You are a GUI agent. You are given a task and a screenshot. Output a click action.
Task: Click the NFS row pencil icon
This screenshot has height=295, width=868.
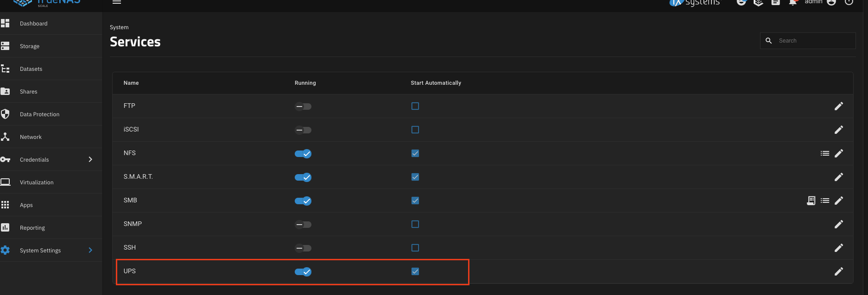pos(838,153)
